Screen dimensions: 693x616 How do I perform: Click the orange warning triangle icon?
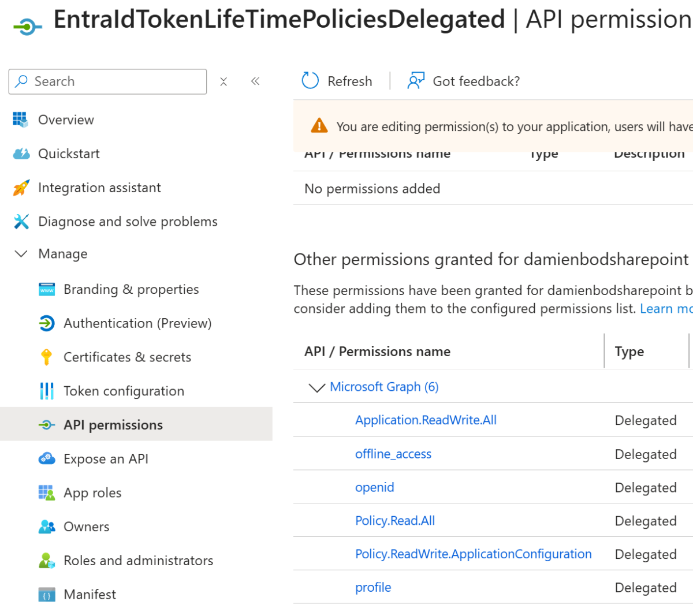(x=319, y=125)
